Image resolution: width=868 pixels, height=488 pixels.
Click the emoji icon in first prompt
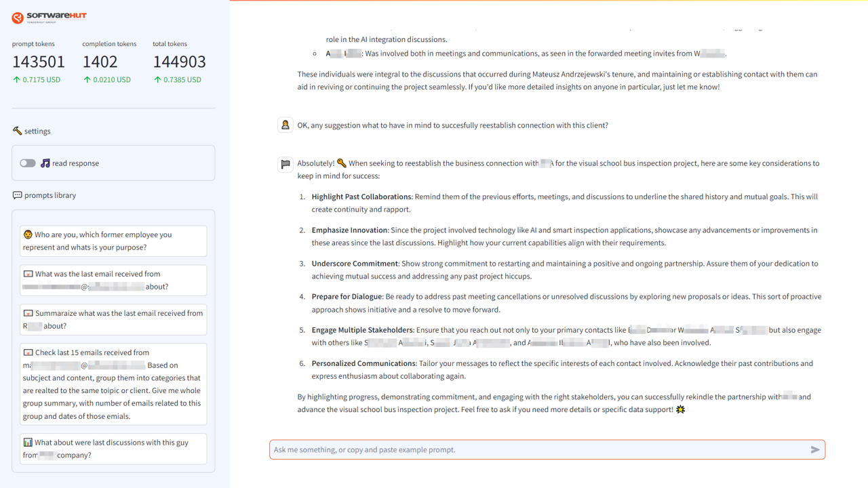(28, 235)
